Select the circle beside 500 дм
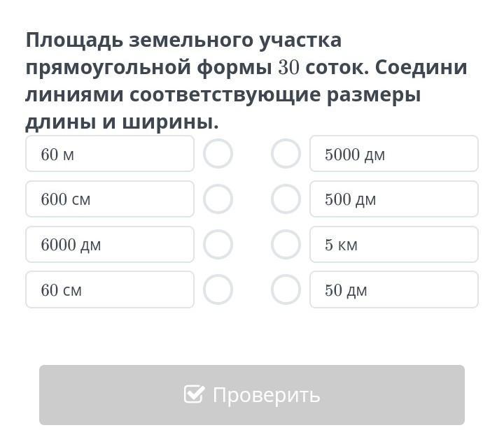This screenshot has width=504, height=430. [286, 199]
